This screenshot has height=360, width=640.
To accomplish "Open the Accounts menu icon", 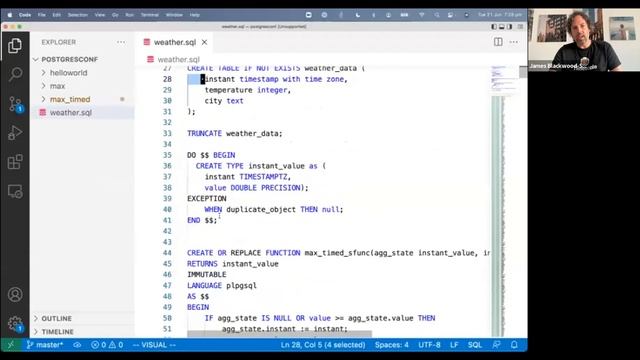I will pos(15,294).
